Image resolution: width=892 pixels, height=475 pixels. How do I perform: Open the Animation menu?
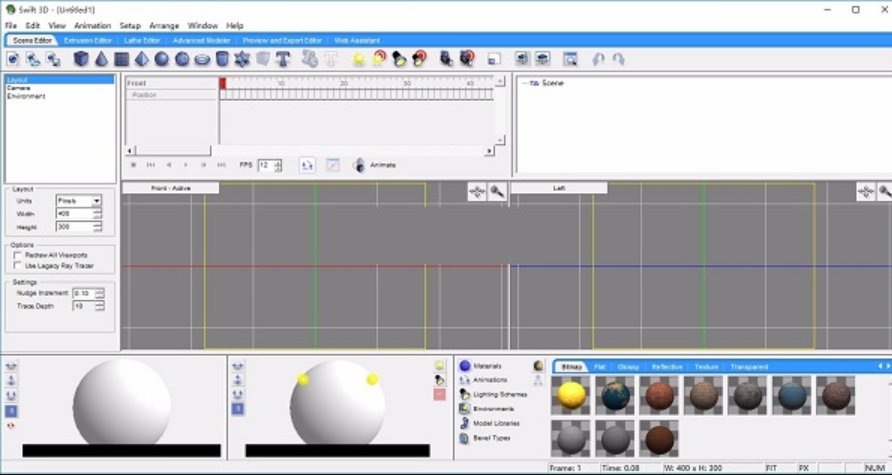(x=92, y=25)
